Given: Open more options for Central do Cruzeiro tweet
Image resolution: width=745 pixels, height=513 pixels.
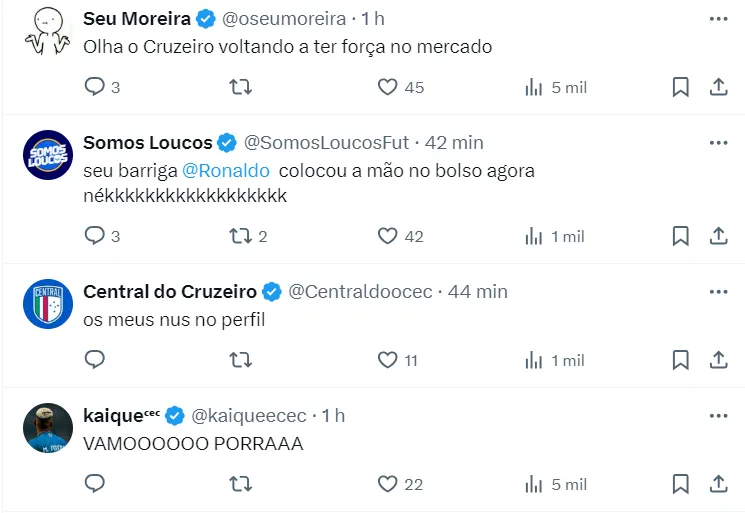Looking at the screenshot, I should pyautogui.click(x=718, y=292).
